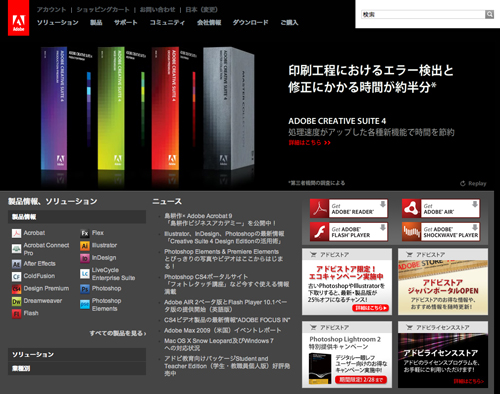Click the ショッピングカート link
Viewport: 500px width, 394px height.
point(103,10)
